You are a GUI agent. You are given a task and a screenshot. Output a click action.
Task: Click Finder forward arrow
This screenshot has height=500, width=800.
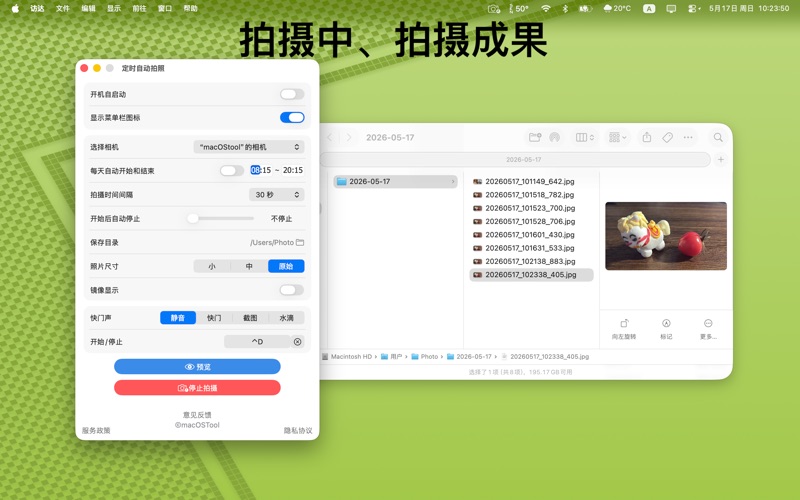(349, 137)
